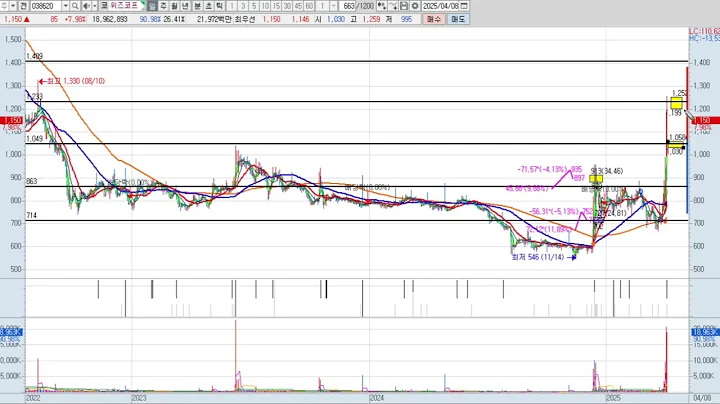Search for a stock with the magnifier icon
720x404 pixels.
click(x=75, y=6)
